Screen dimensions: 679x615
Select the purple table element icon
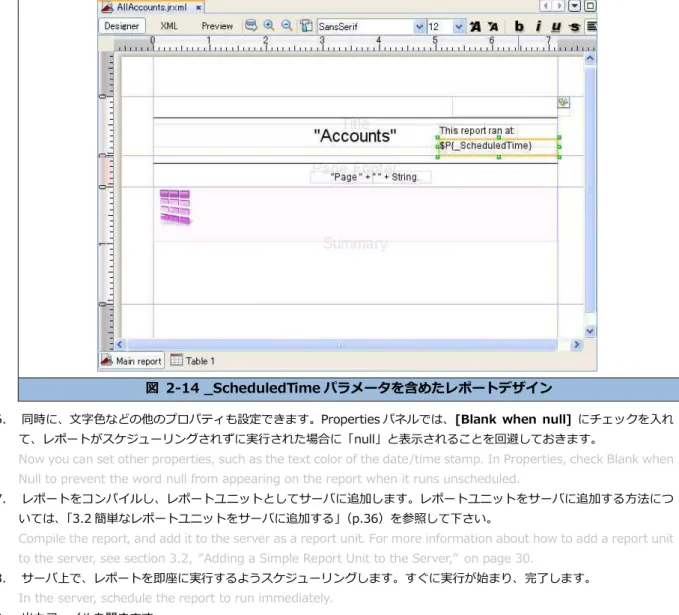coord(175,207)
